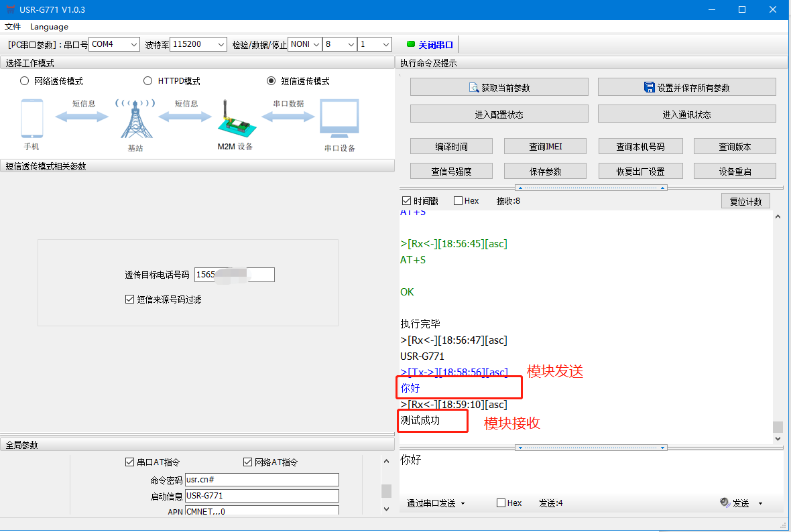Select 网络透传模式 radio button
Screen dimensions: 791x532
point(25,81)
